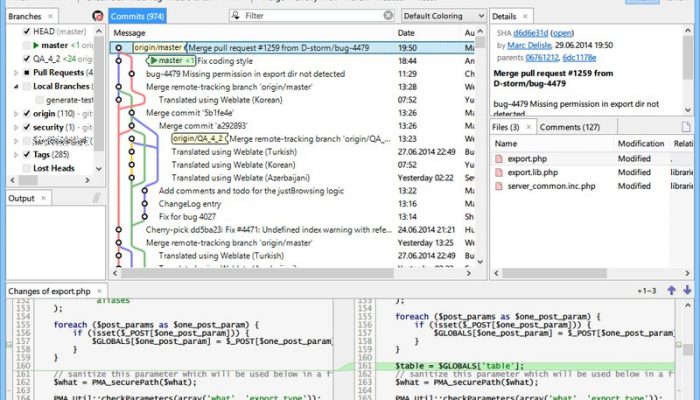
Task: Expand the origin (110) node
Action: (x=16, y=113)
